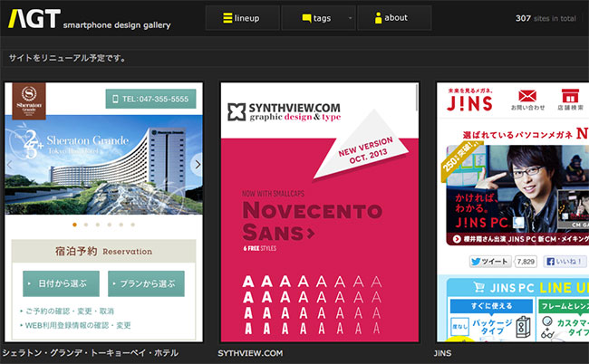The width and height of the screenshot is (589, 364).
Task: Open ご予約の確認・変更・取消 link
Action: pyautogui.click(x=67, y=311)
